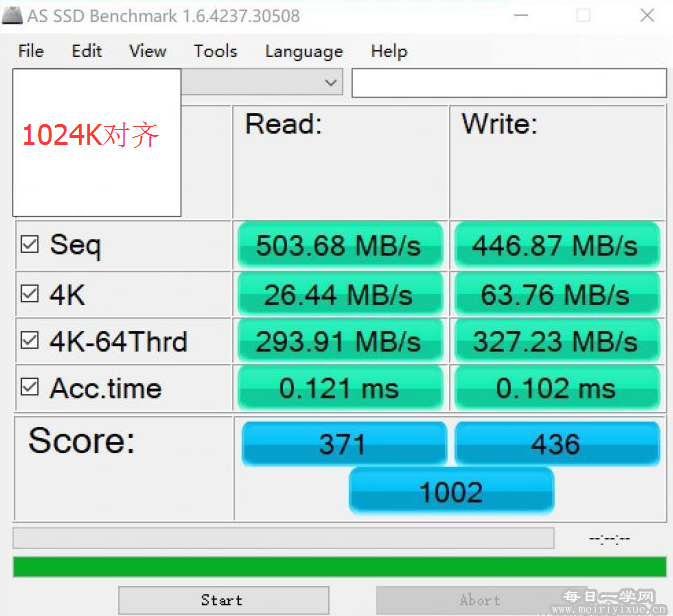The height and width of the screenshot is (616, 673).
Task: Click the 4K-64Thrd row label
Action: (118, 341)
